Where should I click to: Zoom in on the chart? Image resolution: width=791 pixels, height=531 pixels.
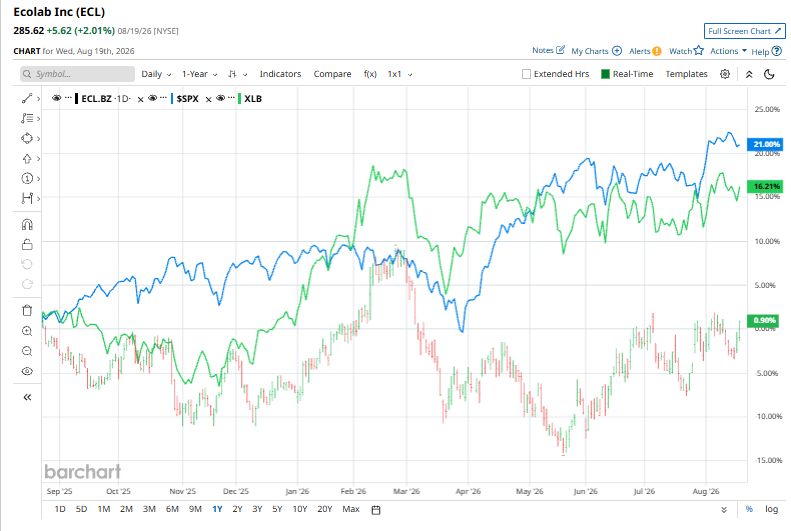[x=27, y=331]
